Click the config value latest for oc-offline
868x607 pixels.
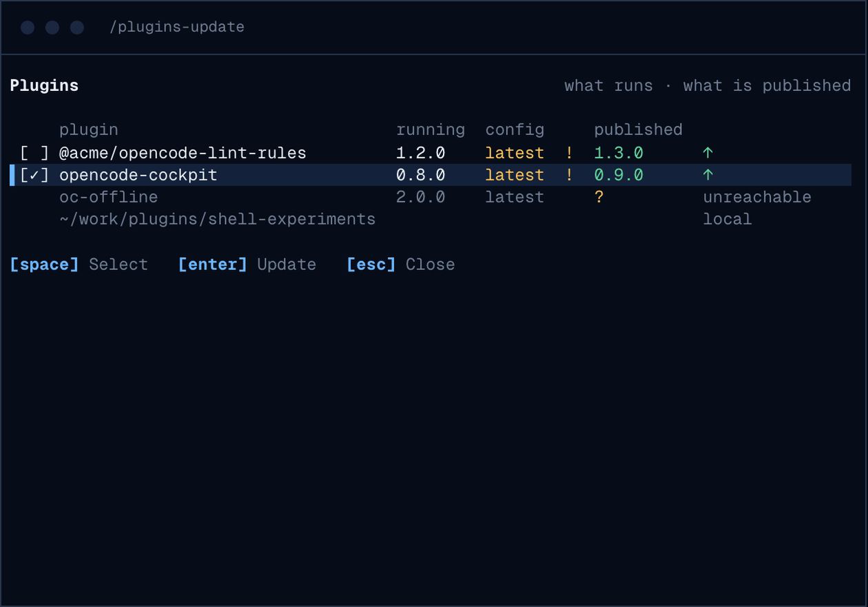click(x=515, y=197)
